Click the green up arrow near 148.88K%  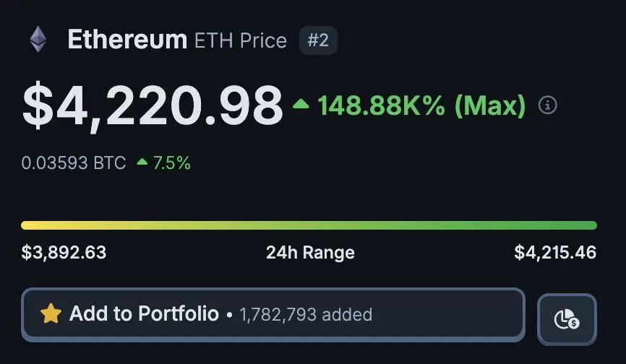point(301,104)
